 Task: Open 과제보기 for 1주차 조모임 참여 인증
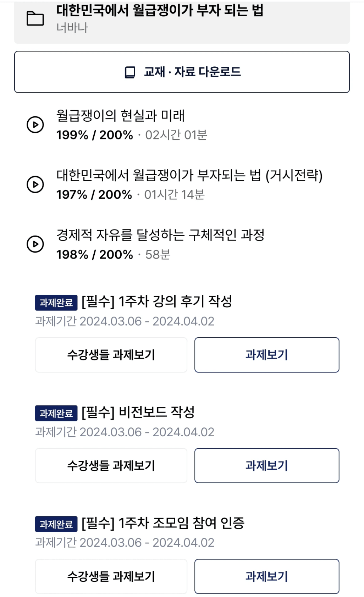pyautogui.click(x=267, y=576)
